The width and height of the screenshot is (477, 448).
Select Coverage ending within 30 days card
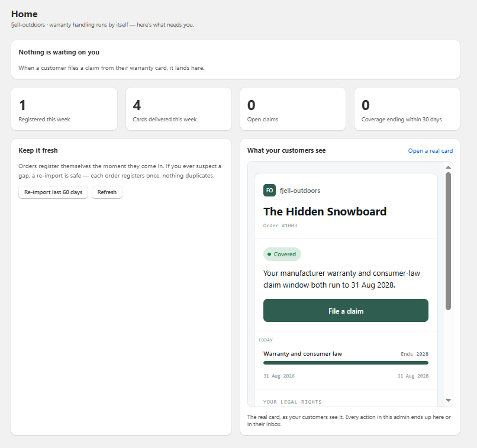(407, 109)
